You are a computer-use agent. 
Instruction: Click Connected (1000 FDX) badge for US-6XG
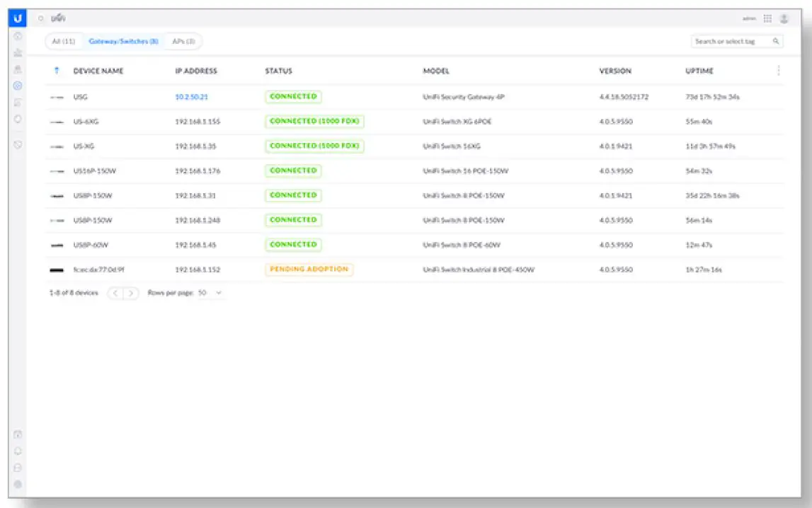click(x=314, y=122)
